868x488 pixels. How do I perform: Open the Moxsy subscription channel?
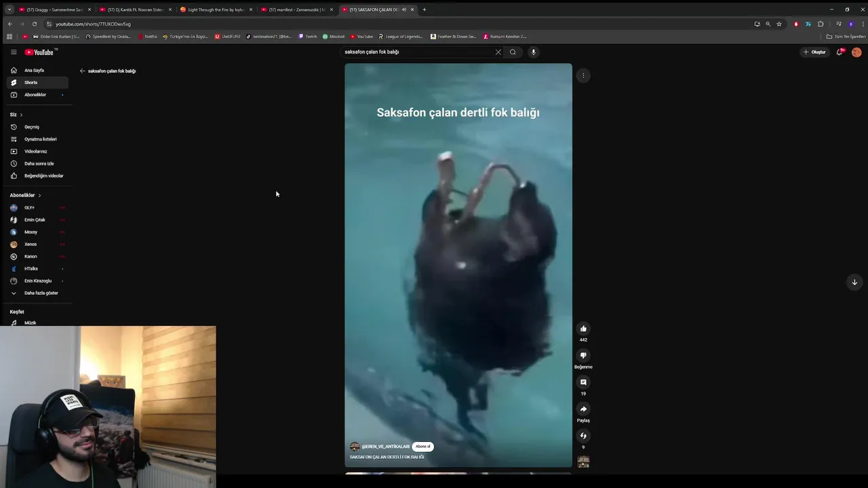pos(37,232)
